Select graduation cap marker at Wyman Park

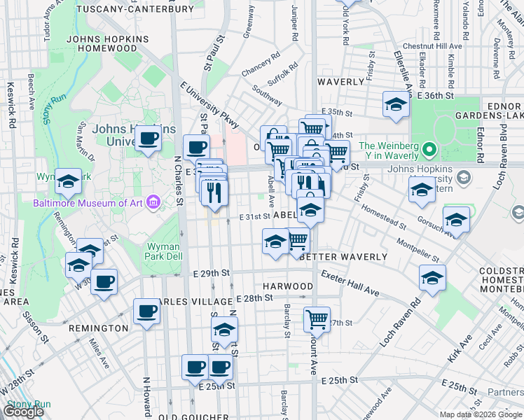[68, 183]
